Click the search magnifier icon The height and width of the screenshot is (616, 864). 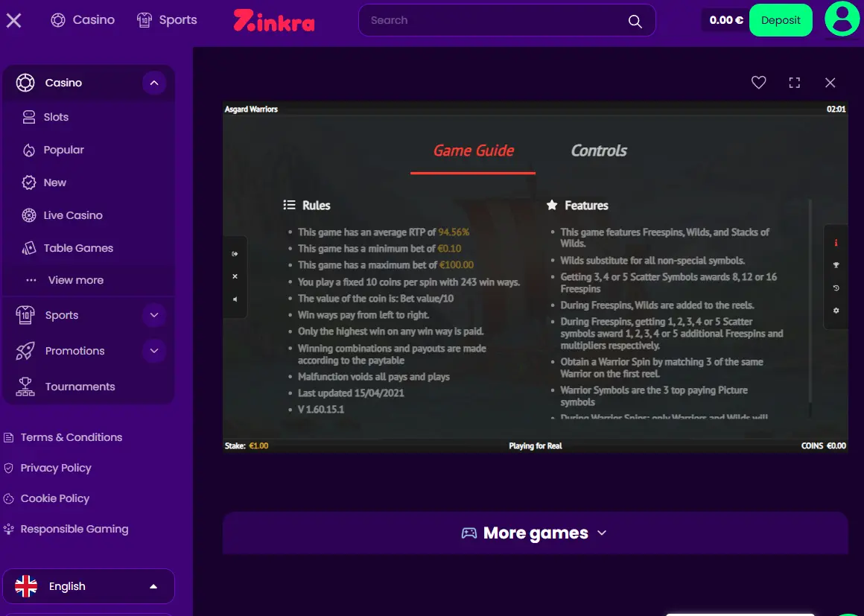pos(635,21)
